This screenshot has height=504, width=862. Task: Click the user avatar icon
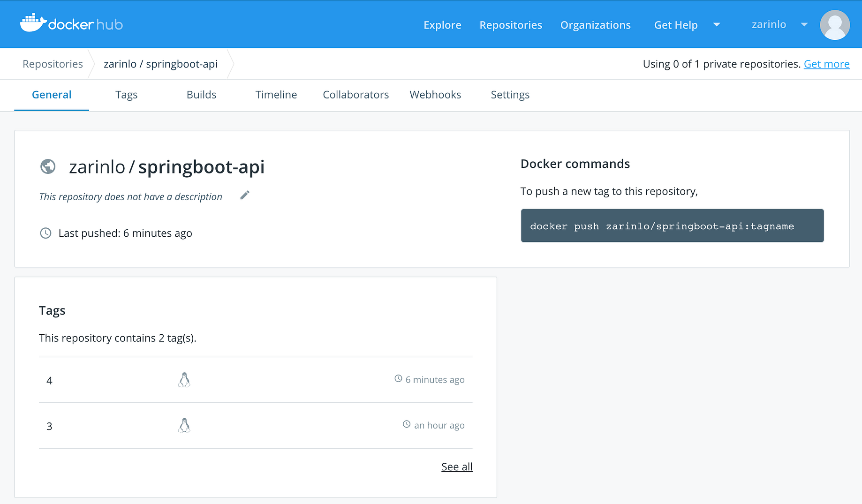click(835, 25)
